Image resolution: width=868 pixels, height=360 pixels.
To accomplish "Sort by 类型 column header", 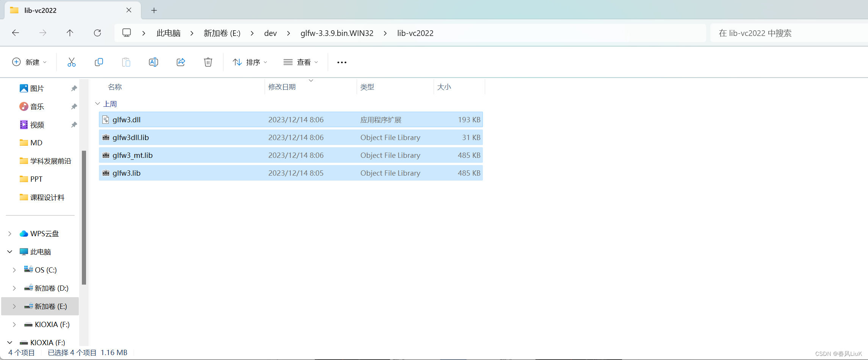I will pos(367,87).
